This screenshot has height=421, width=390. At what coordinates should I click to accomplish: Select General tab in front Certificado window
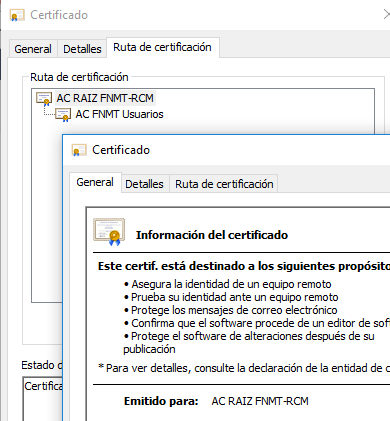pyautogui.click(x=95, y=182)
